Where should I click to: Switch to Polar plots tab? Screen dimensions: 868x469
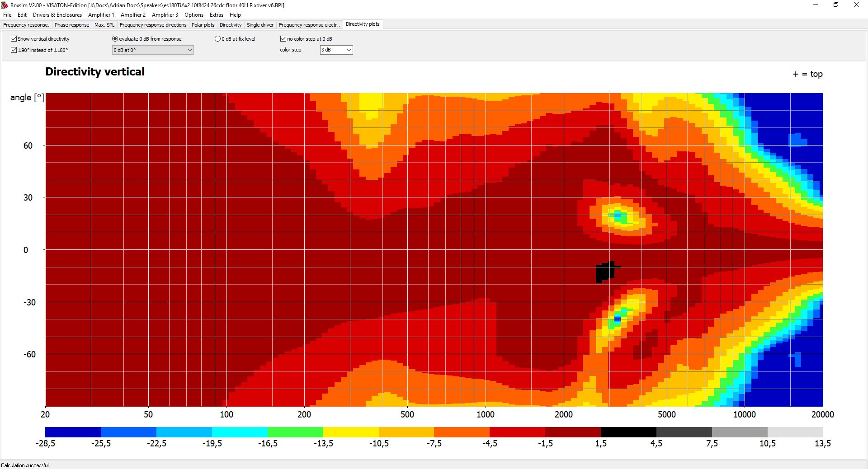point(203,25)
